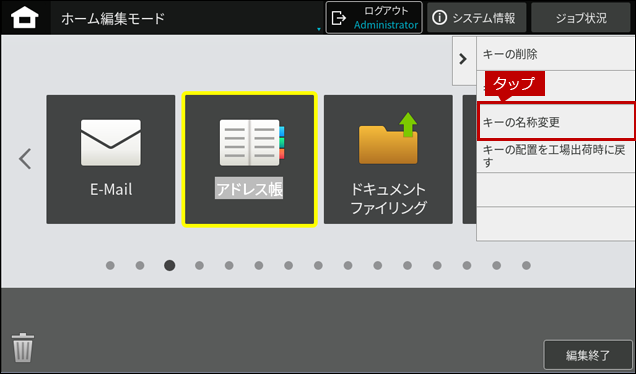Select the E-Mail key tile

111,159
